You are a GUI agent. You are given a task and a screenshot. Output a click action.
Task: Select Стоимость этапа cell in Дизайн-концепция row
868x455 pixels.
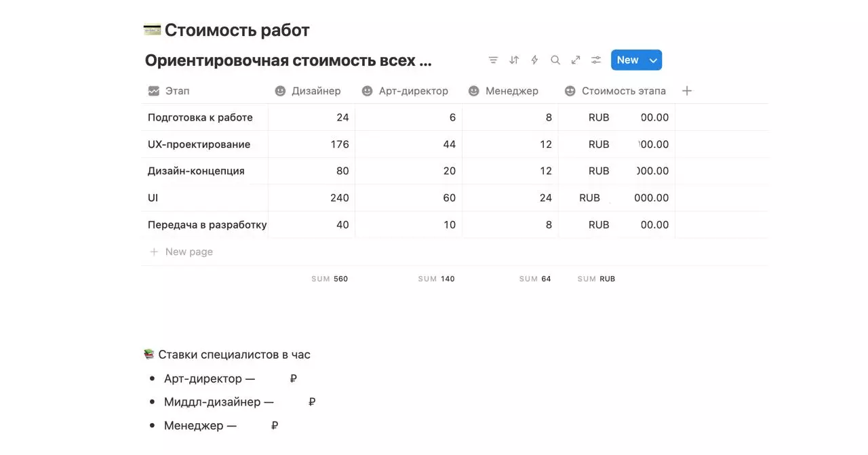coord(617,171)
